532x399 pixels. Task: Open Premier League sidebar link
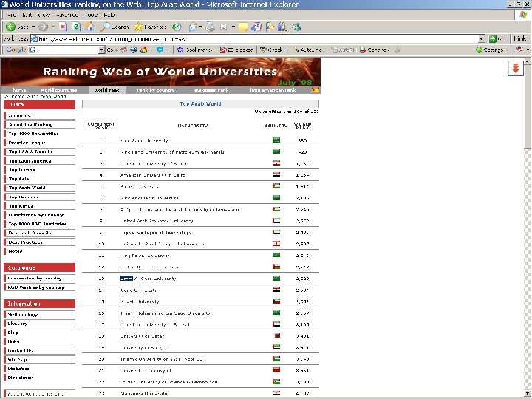point(27,143)
